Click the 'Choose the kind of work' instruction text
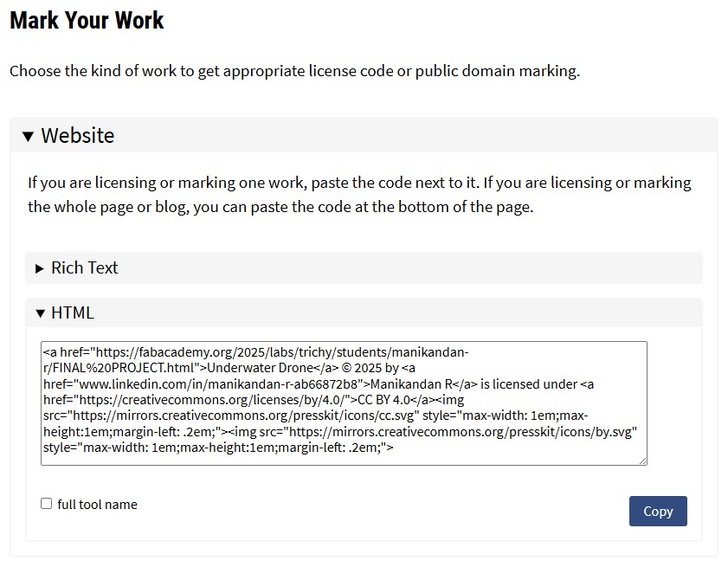This screenshot has width=728, height=567. (294, 71)
